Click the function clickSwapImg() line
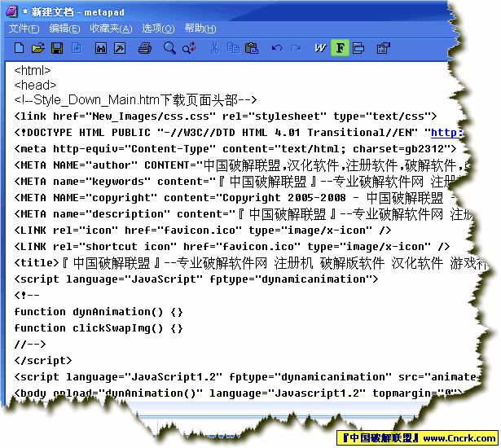 [99, 328]
